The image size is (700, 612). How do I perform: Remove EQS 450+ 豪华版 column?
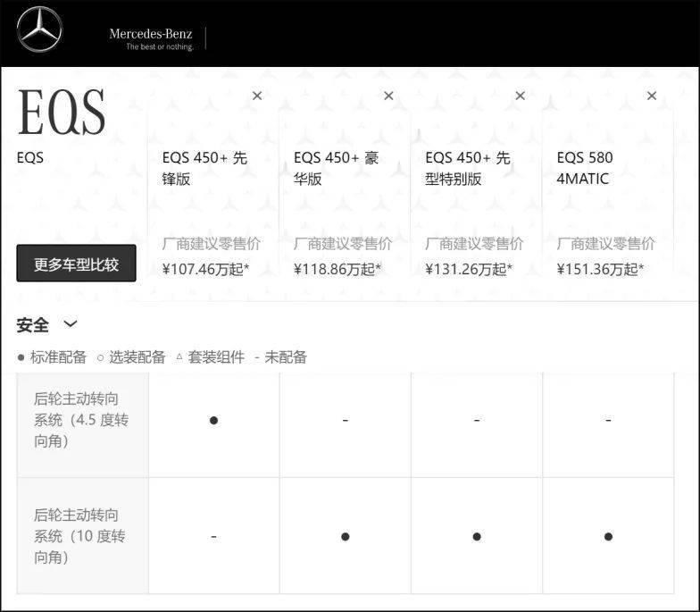coord(388,96)
